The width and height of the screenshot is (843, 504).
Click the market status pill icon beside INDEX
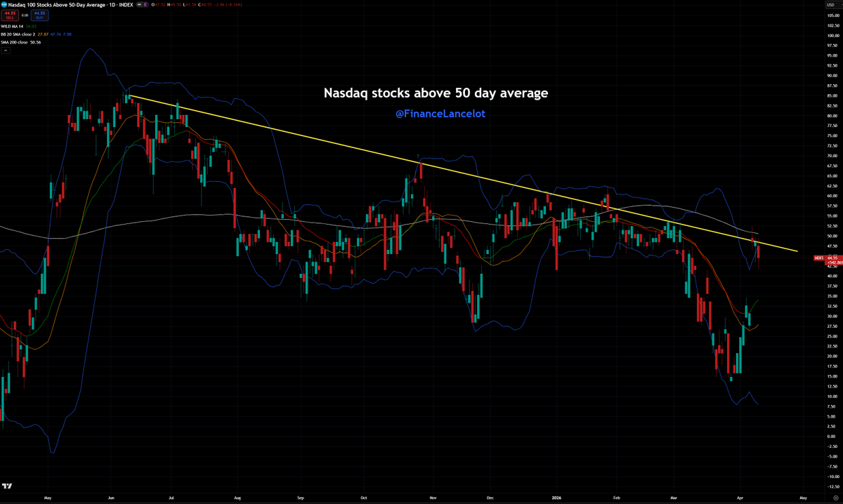tap(139, 5)
